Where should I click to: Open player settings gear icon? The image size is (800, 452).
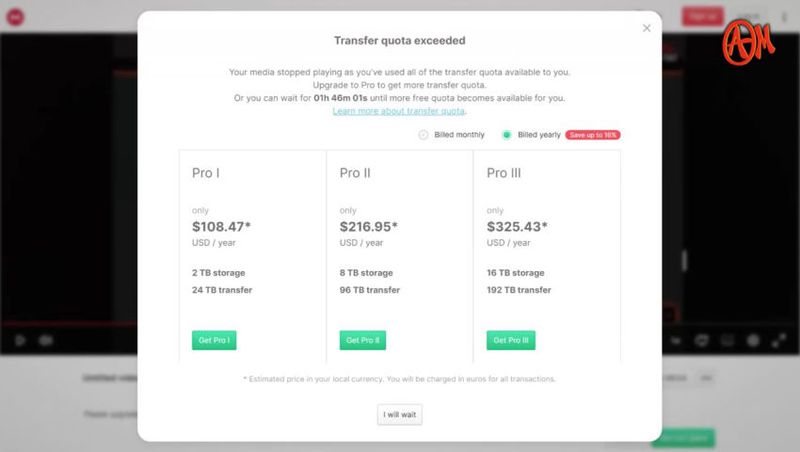(753, 340)
